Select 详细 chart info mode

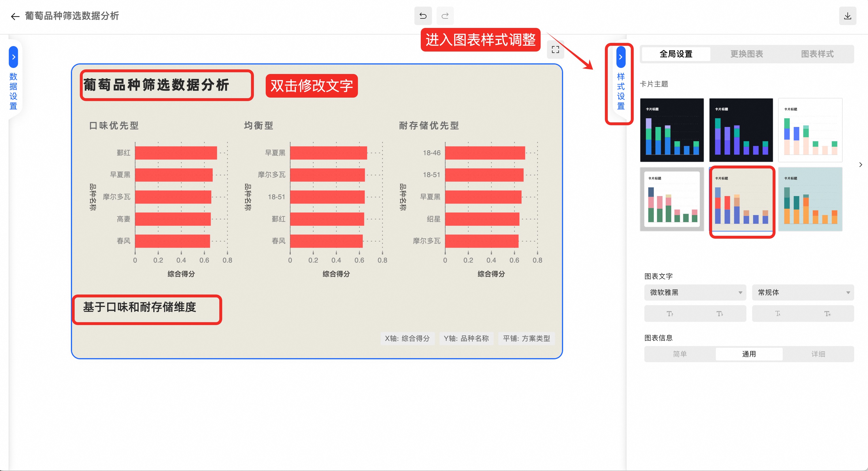(818, 354)
